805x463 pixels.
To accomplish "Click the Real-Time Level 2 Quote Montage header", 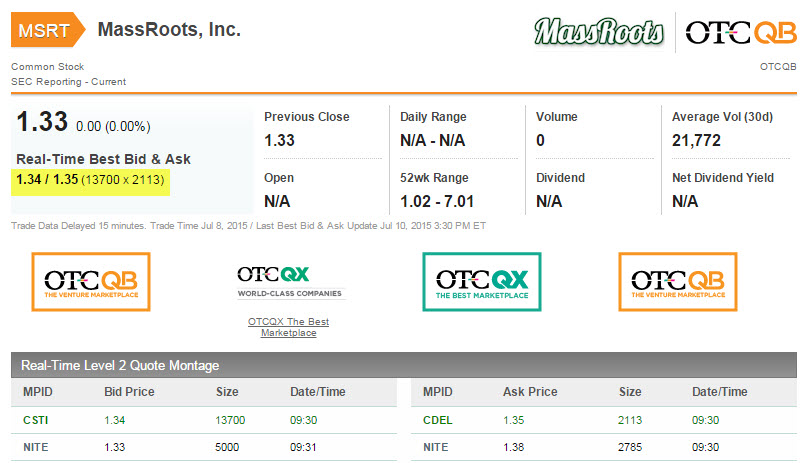I will coord(120,365).
